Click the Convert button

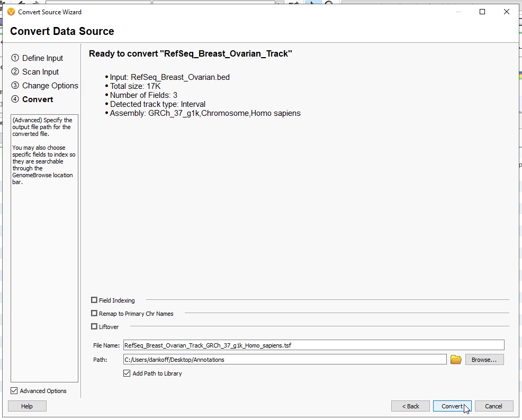click(x=452, y=406)
